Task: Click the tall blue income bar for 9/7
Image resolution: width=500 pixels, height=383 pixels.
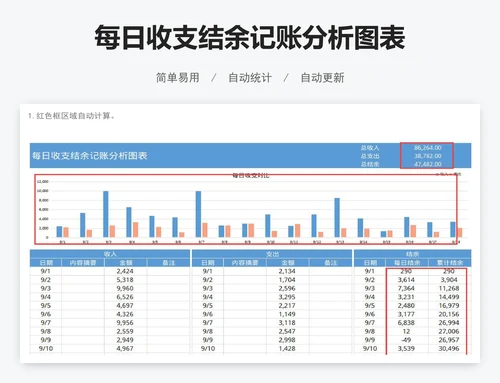Action: [198, 214]
